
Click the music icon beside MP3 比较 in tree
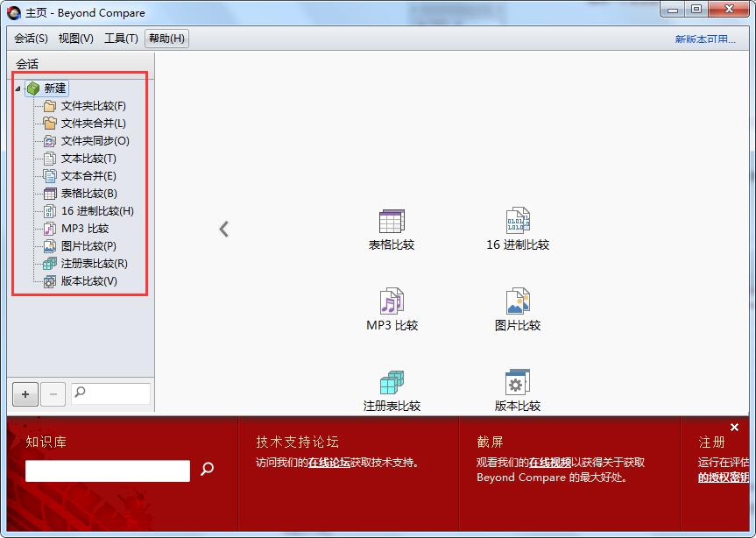[50, 229]
